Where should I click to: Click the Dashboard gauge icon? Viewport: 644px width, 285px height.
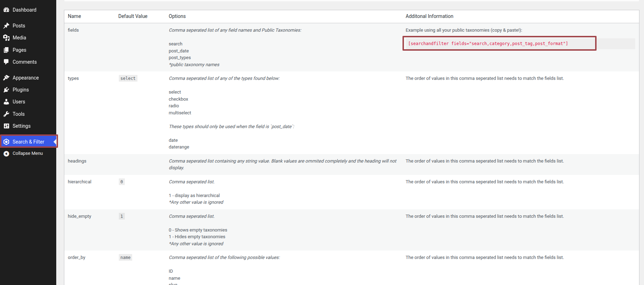point(6,10)
